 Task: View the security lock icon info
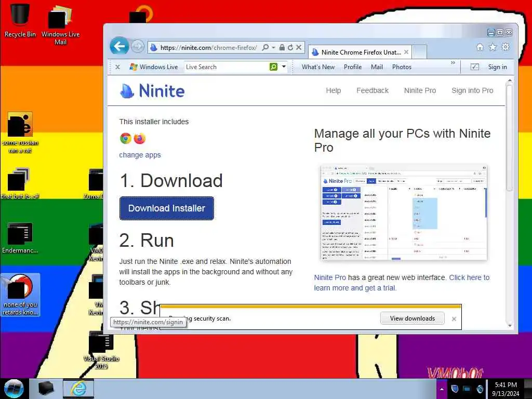tap(282, 47)
